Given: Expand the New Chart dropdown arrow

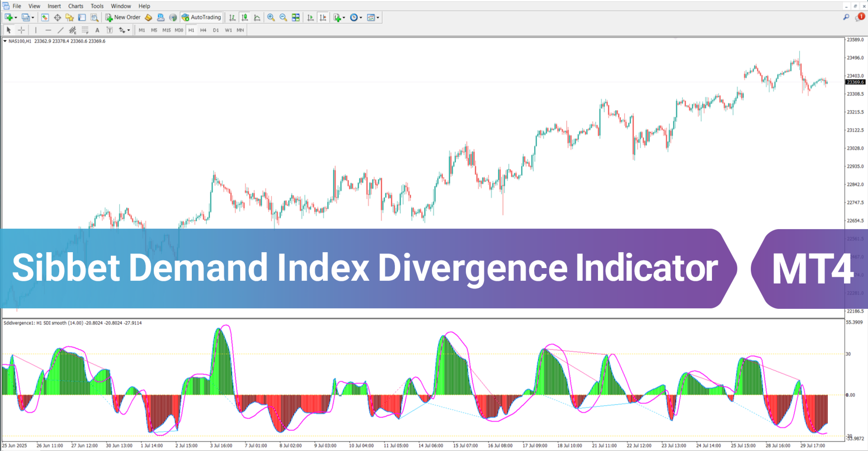Looking at the screenshot, I should pyautogui.click(x=16, y=18).
